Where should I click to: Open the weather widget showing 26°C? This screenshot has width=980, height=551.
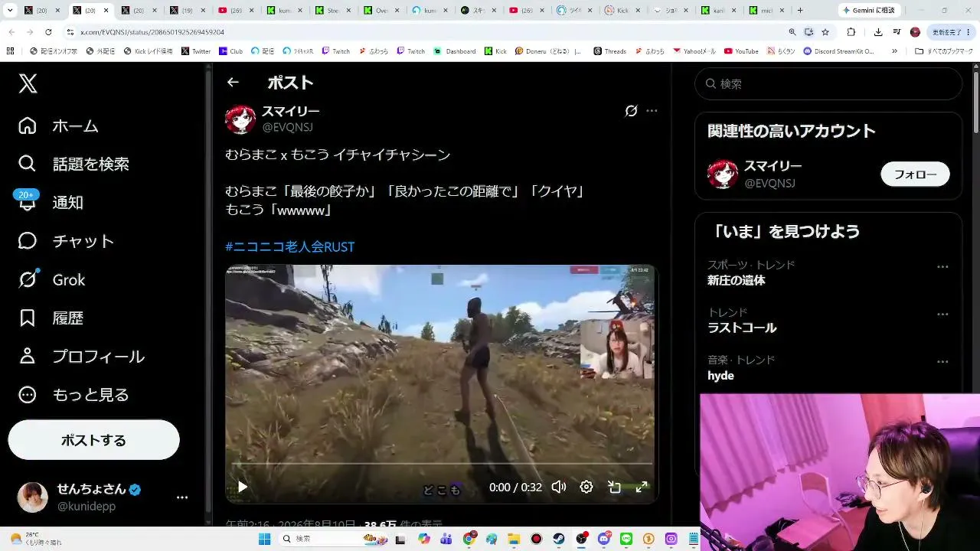click(x=35, y=539)
